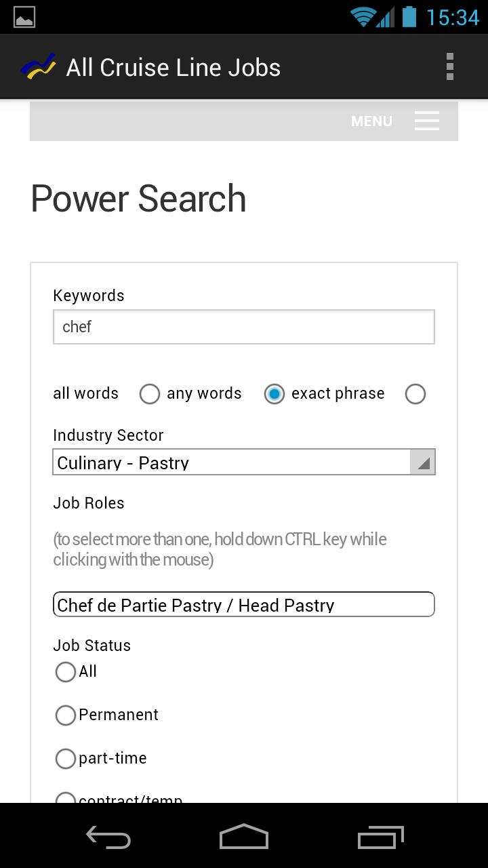Focus the Keywords field containing chef
Viewport: 488px width, 868px height.
click(x=244, y=327)
